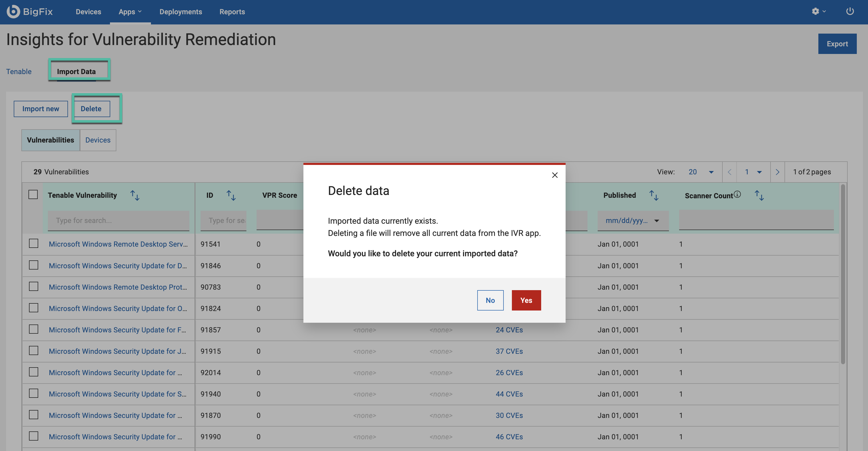The height and width of the screenshot is (451, 868).
Task: Expand the View 20 rows dropdown
Action: click(x=711, y=172)
